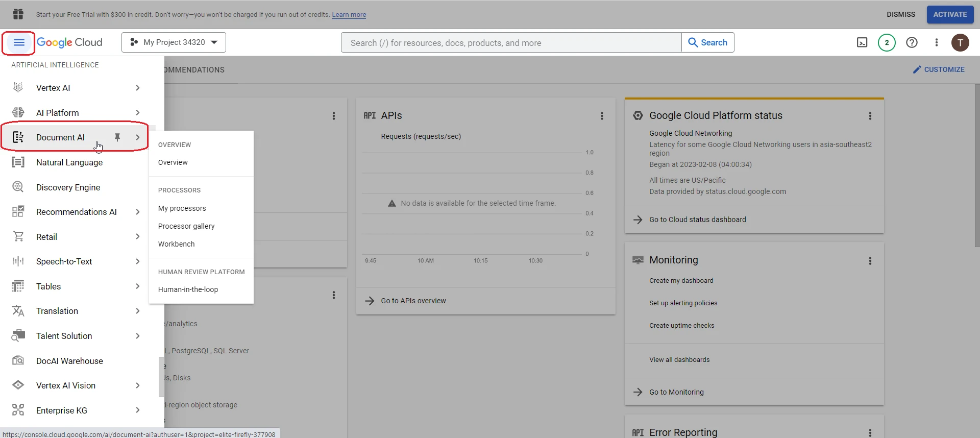Open the Vertex AI icon in sidebar

pos(18,88)
